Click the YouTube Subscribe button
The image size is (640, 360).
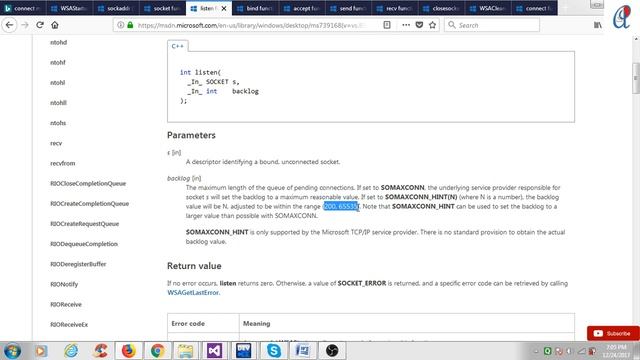613,333
